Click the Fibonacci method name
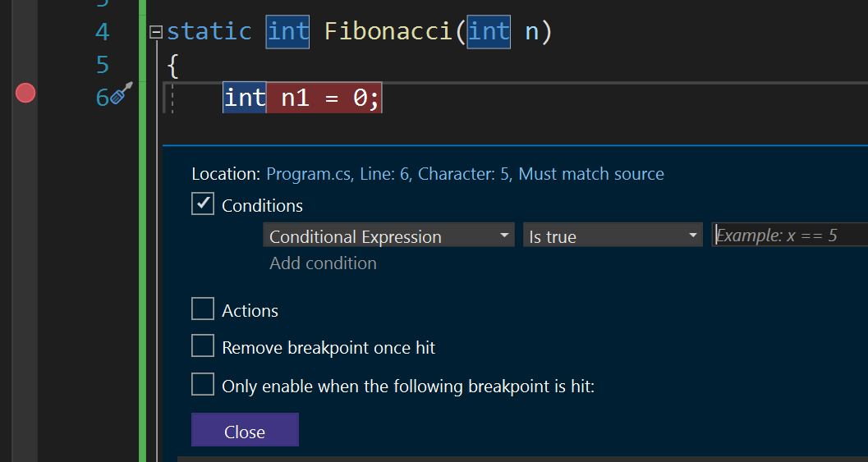Viewport: 868px width, 462px height. (390, 32)
